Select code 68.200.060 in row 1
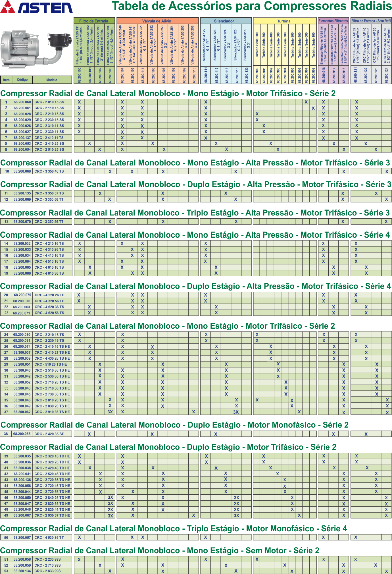392x574 pixels. [x=22, y=102]
